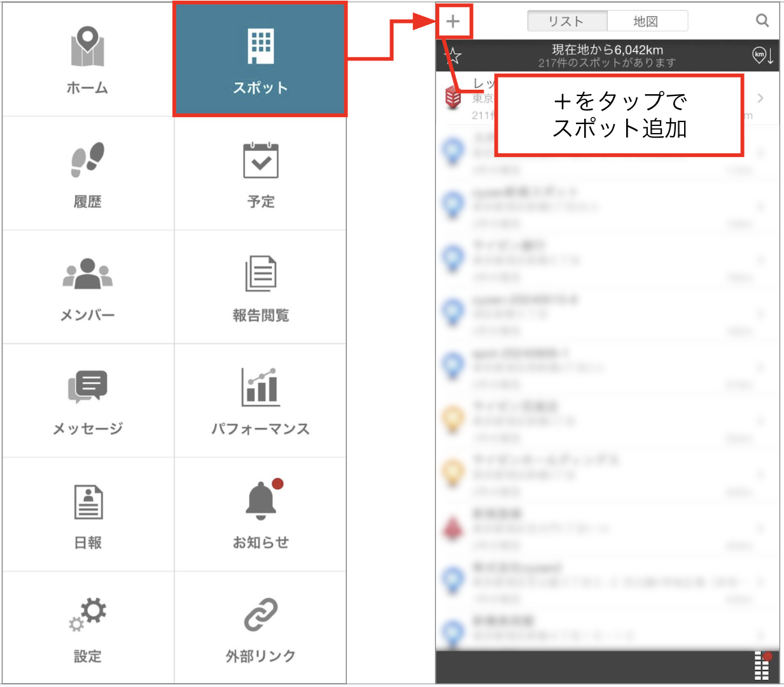This screenshot has width=784, height=687.
Task: Tap 217件のスポットがあります text
Action: pyautogui.click(x=607, y=63)
